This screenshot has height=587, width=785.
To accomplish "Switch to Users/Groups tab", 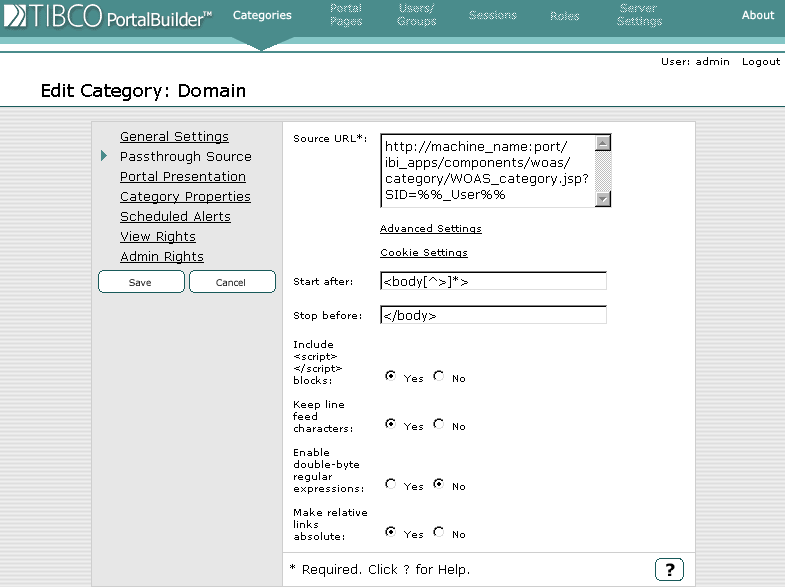I will coord(416,15).
